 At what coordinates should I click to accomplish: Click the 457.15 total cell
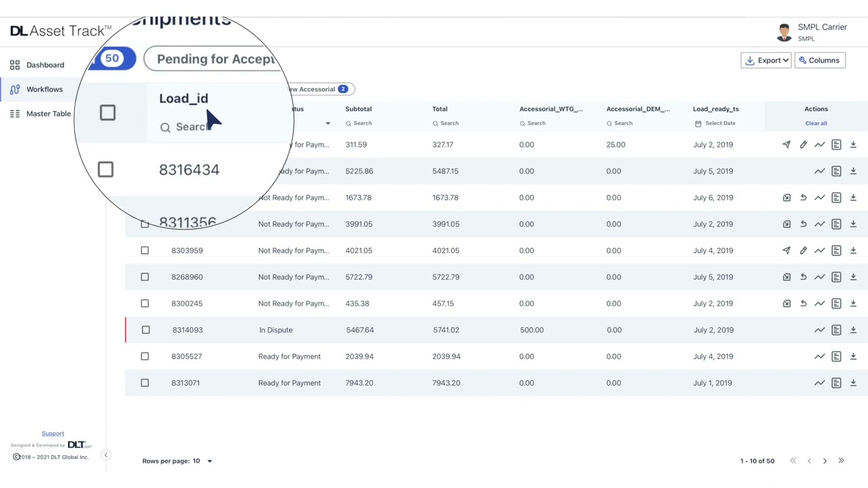(x=443, y=304)
